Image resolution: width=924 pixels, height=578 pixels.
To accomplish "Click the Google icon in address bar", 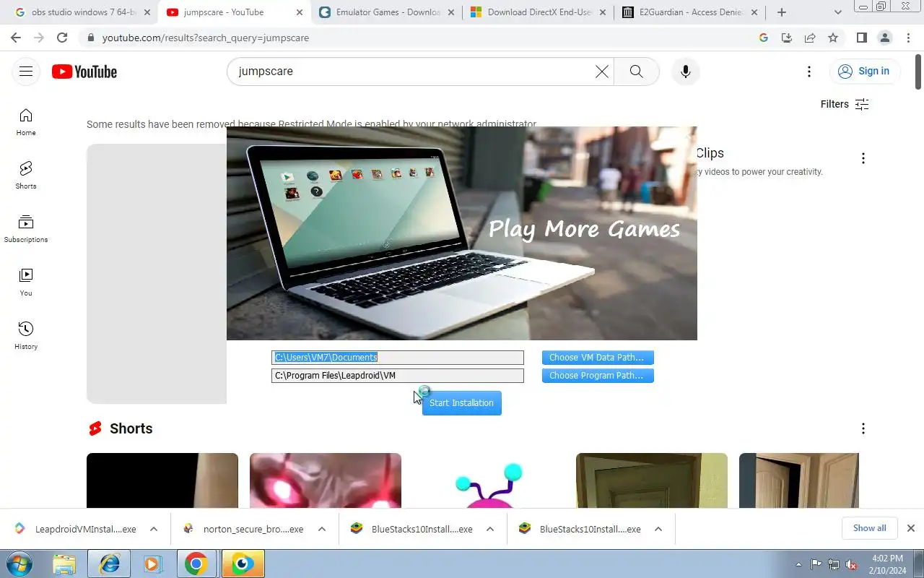I will (x=764, y=38).
